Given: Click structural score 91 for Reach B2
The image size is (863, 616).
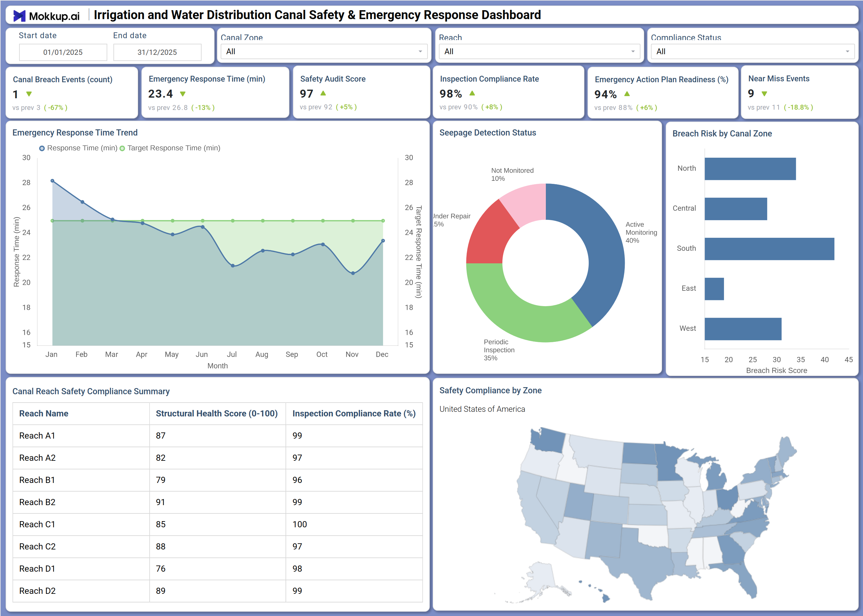Looking at the screenshot, I should pyautogui.click(x=161, y=502).
